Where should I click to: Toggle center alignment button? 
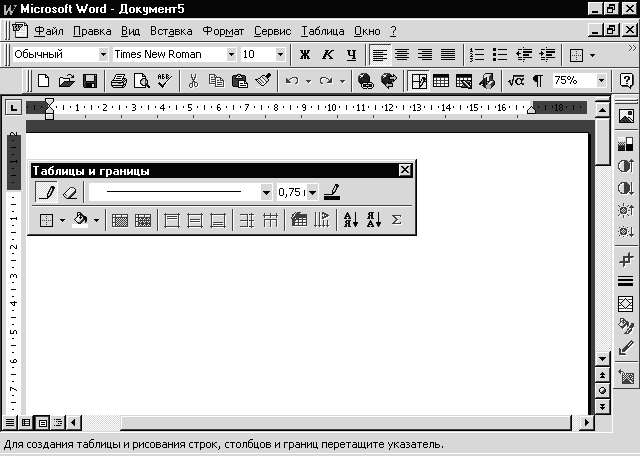402,54
